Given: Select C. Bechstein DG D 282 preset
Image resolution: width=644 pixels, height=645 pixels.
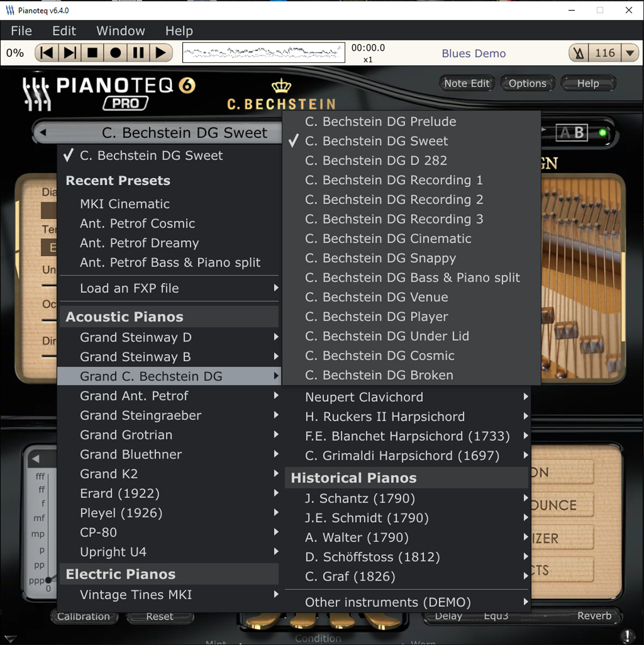Looking at the screenshot, I should pyautogui.click(x=411, y=161).
